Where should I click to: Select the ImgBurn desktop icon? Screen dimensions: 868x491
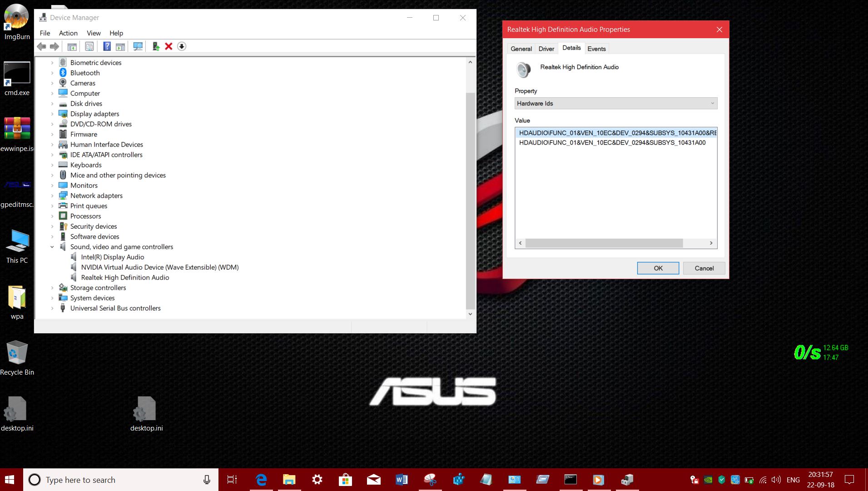click(17, 22)
